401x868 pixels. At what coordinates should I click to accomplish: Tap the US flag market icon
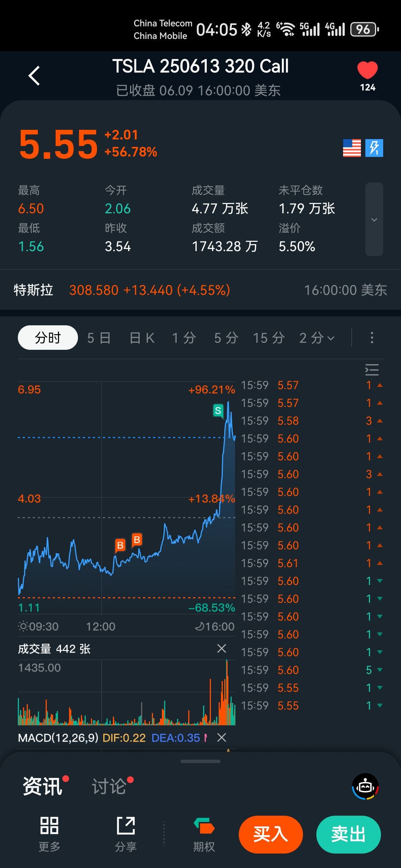tap(352, 148)
